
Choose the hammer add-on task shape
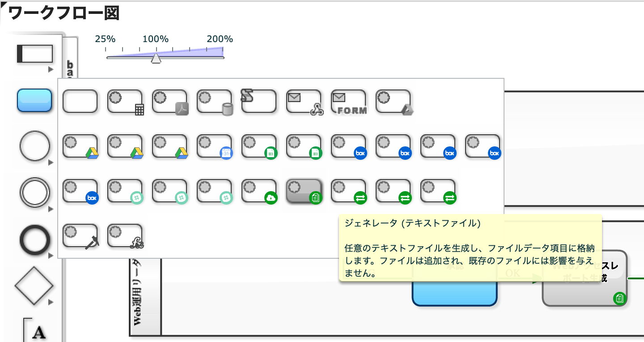click(80, 235)
